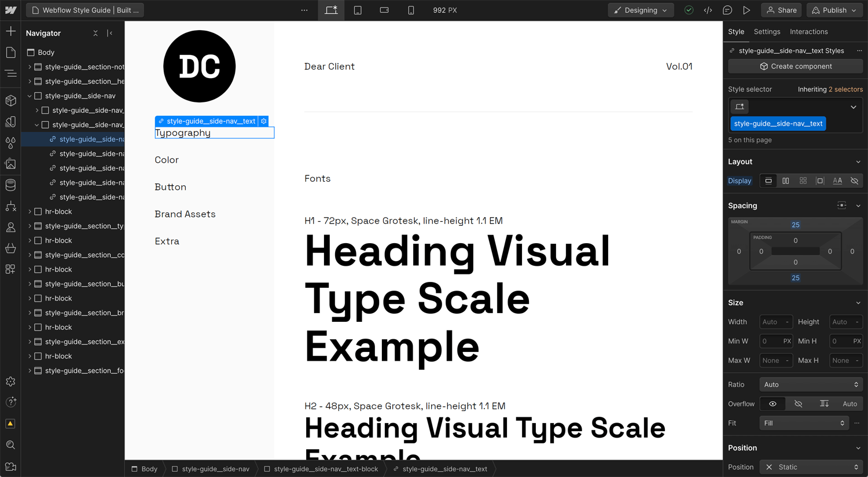Click the Preview play icon
This screenshot has height=477, width=868.
(746, 10)
